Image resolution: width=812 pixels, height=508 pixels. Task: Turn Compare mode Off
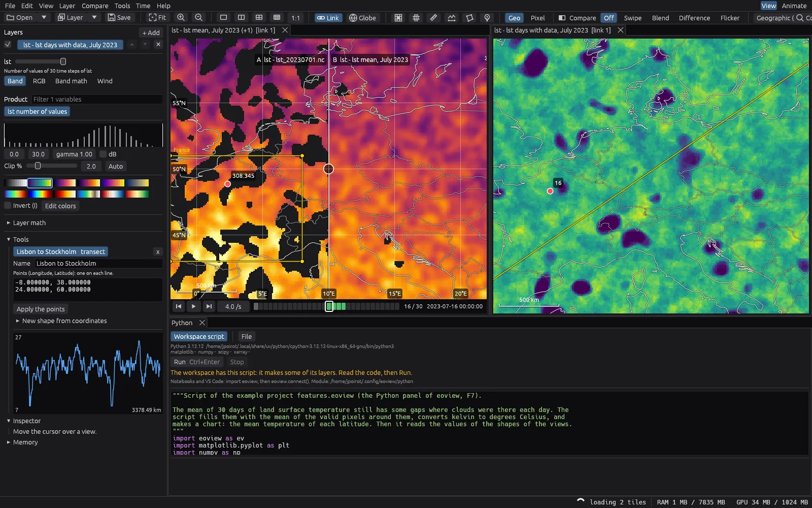point(608,18)
